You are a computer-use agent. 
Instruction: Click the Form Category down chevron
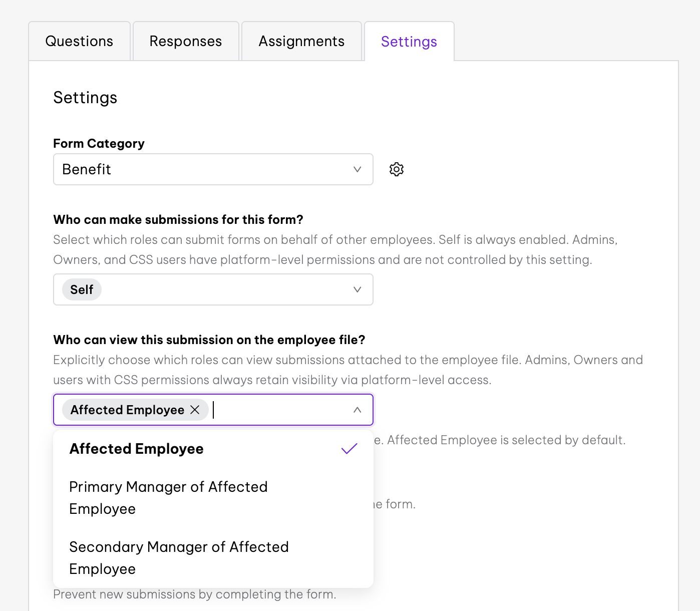coord(357,169)
